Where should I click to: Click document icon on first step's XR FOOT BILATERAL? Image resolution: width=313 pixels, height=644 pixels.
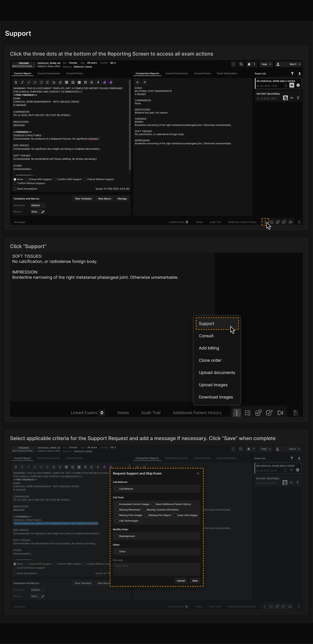point(285,98)
